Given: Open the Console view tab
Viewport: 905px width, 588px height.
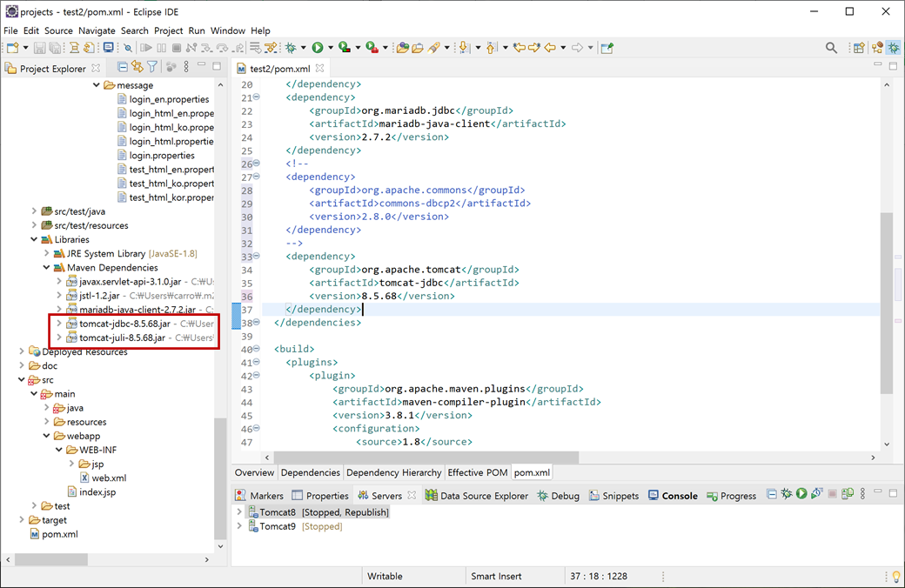Looking at the screenshot, I should 673,496.
